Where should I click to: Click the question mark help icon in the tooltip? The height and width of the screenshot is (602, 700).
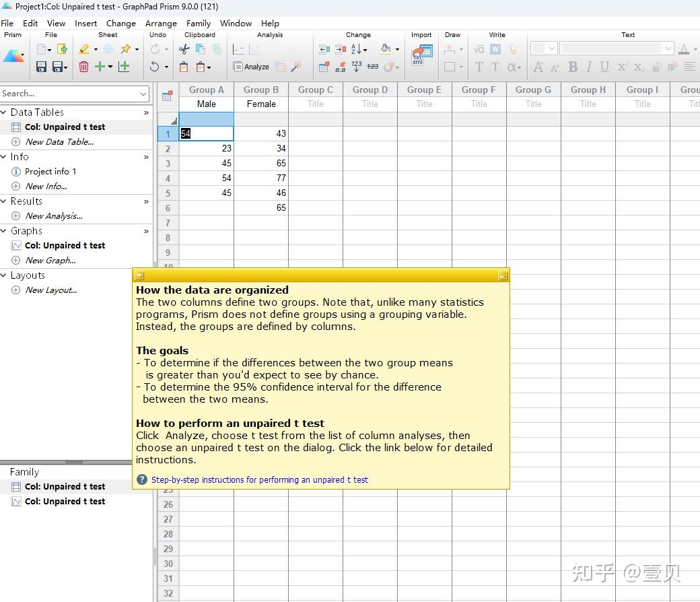point(142,479)
